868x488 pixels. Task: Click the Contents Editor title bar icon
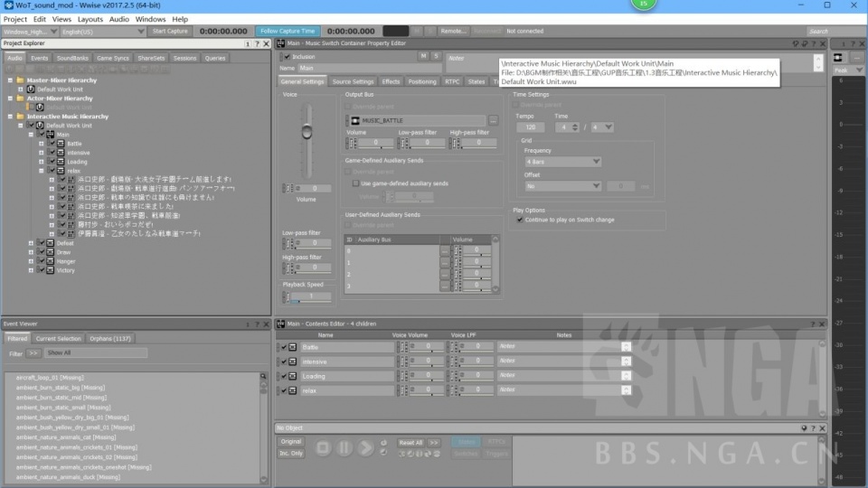point(280,324)
